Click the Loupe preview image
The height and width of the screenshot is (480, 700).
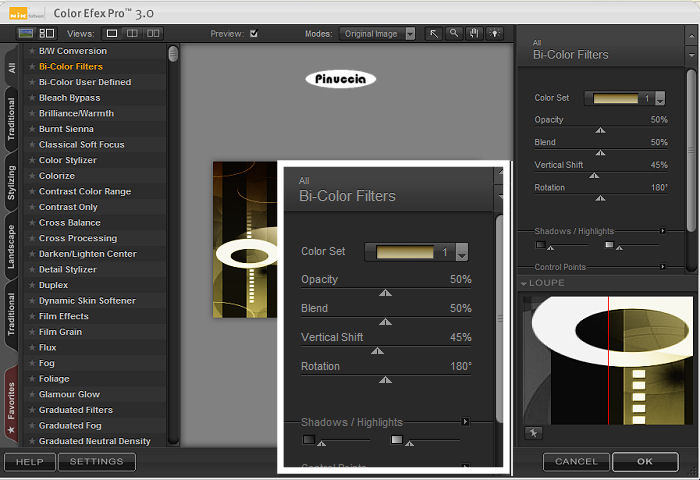(608, 360)
